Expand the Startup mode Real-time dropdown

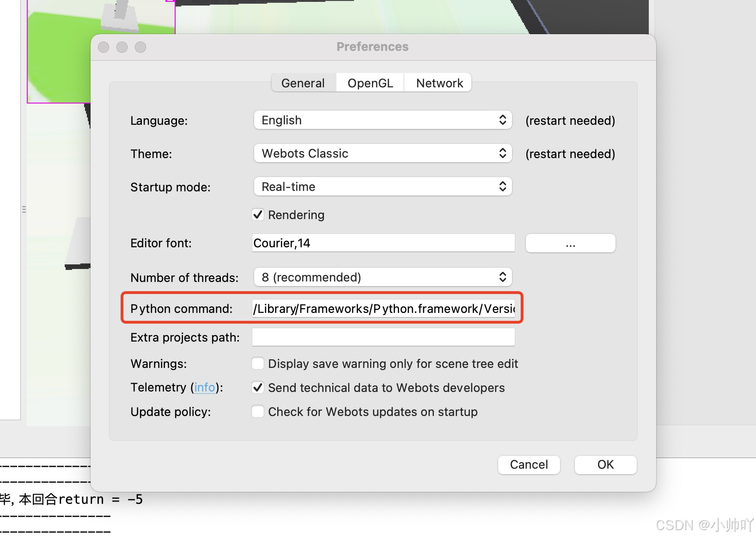pos(383,187)
